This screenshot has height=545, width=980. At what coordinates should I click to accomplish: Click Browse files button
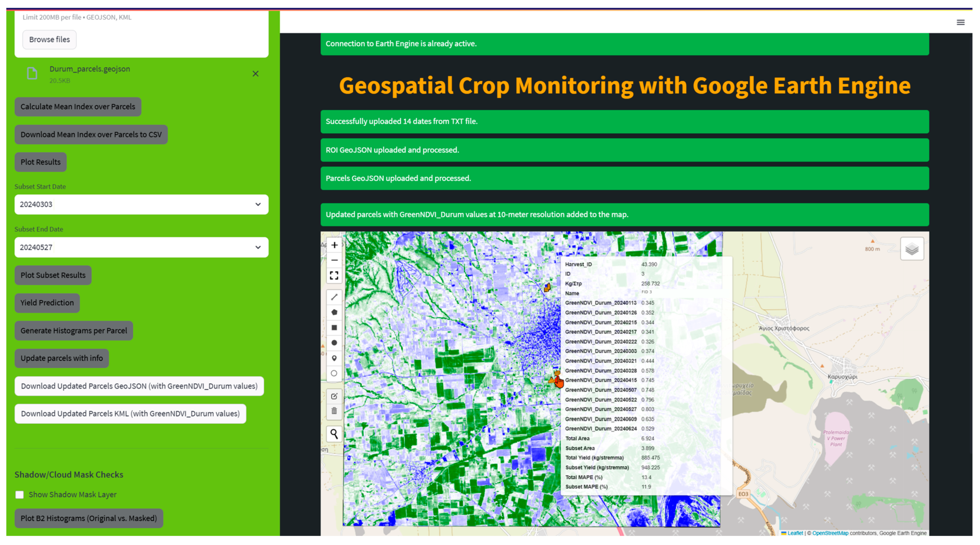pyautogui.click(x=50, y=39)
